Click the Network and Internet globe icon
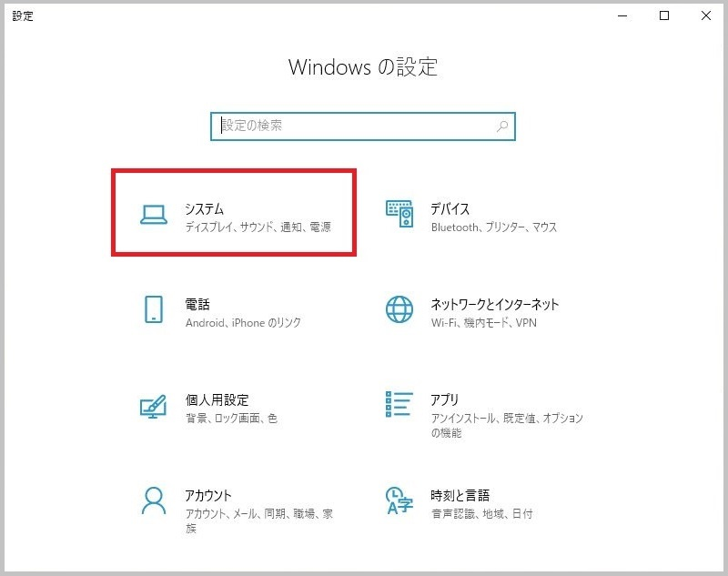 click(x=399, y=309)
